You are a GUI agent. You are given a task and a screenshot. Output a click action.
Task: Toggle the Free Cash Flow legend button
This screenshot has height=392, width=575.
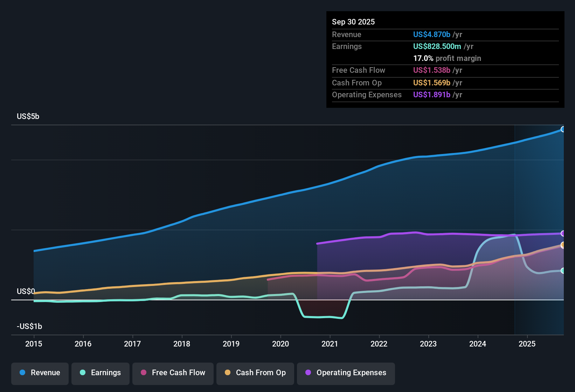pyautogui.click(x=173, y=374)
